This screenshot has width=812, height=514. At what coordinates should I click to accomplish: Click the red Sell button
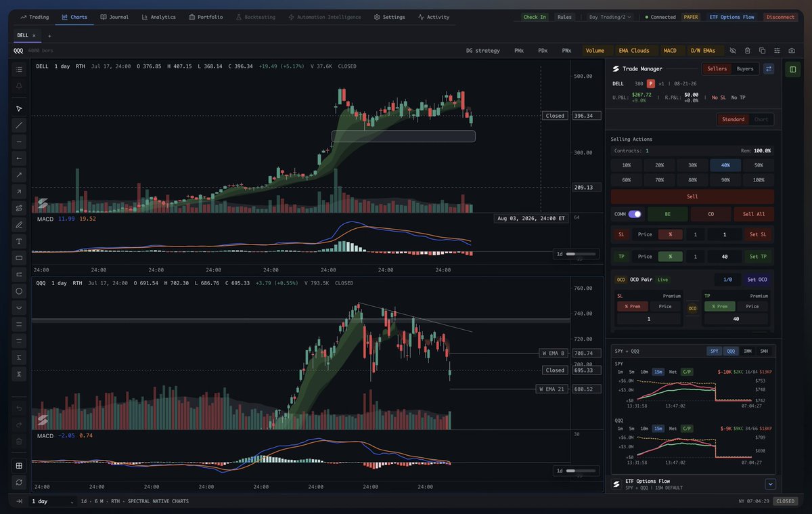tap(692, 196)
